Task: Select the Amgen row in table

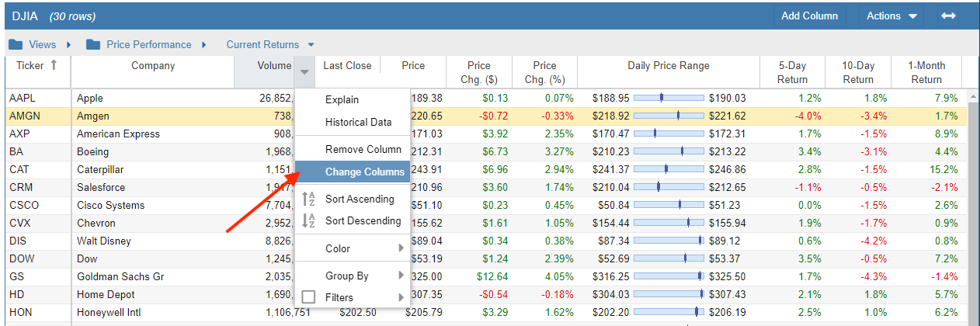Action: 116,116
